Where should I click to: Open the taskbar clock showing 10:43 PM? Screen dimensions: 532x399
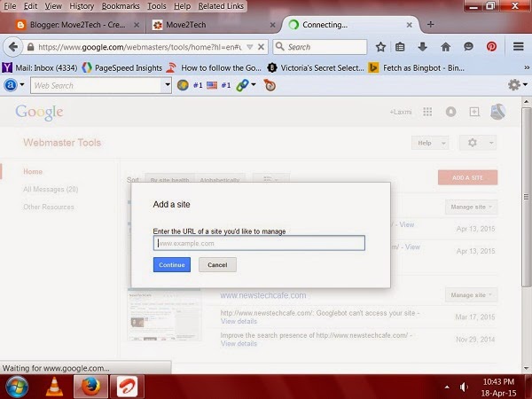coord(498,387)
